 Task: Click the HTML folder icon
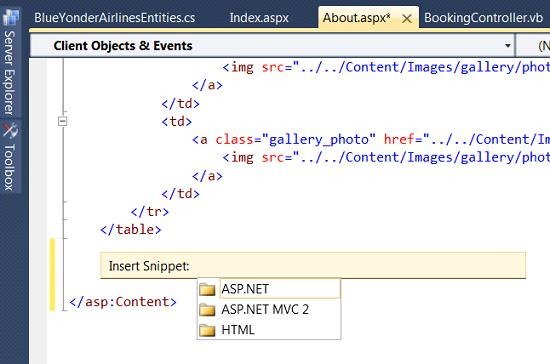tap(207, 330)
